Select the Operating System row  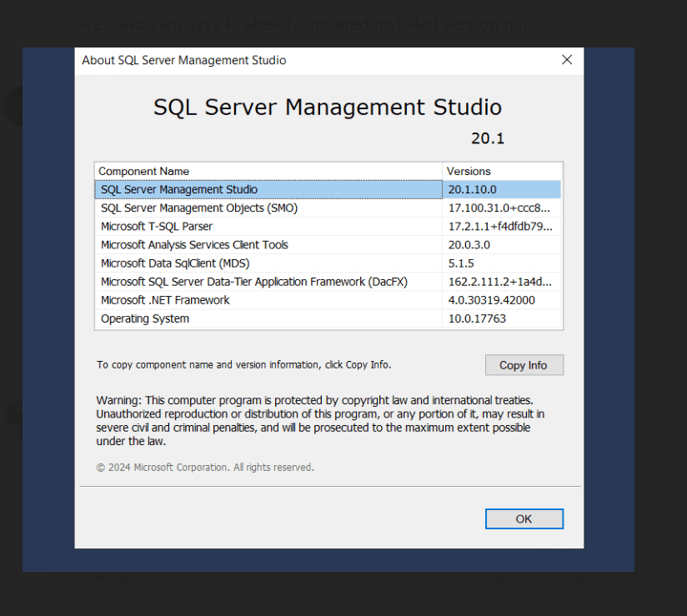coord(145,318)
